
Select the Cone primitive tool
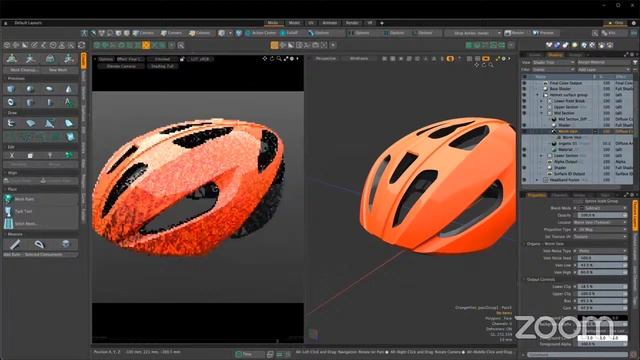pos(69,89)
